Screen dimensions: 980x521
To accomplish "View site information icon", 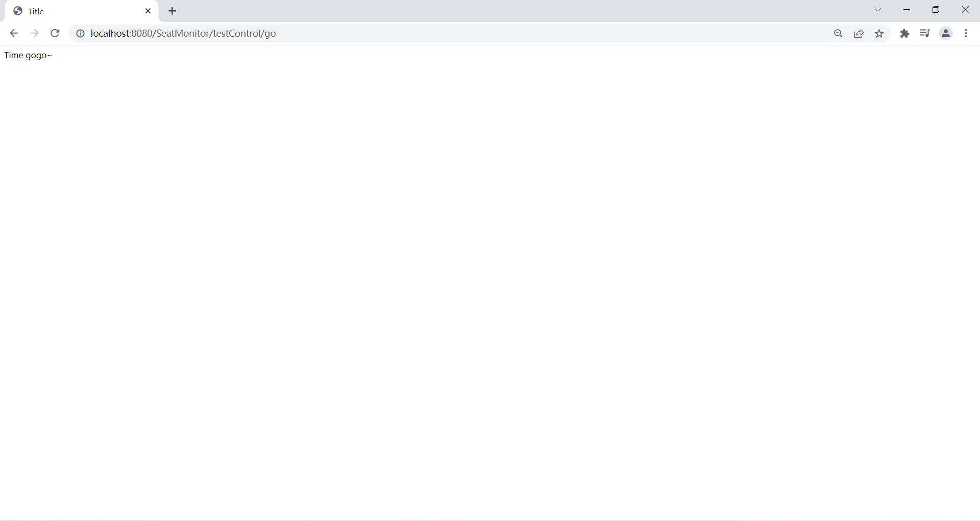I will click(x=80, y=33).
